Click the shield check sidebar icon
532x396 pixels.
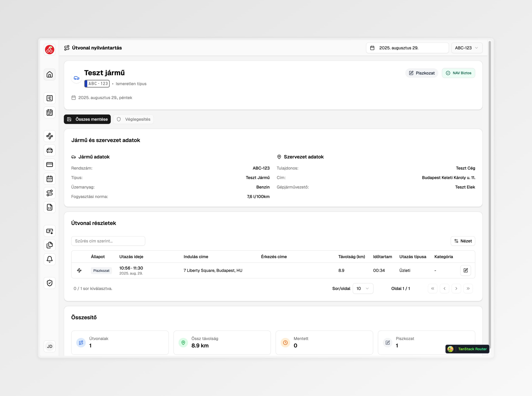50,283
